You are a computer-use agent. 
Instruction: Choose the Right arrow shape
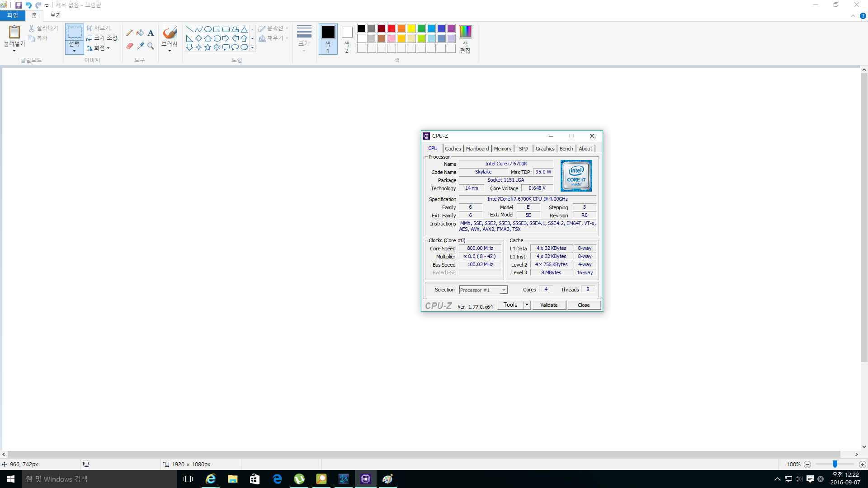226,38
